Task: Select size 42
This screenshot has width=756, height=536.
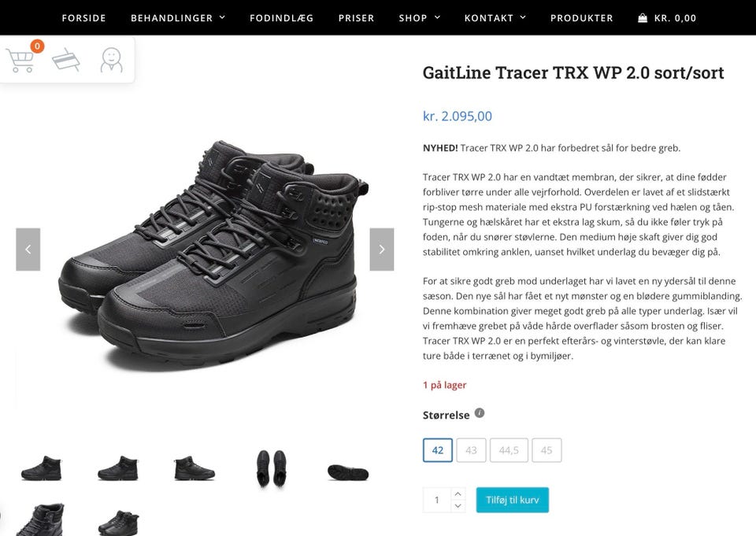Action: (438, 450)
